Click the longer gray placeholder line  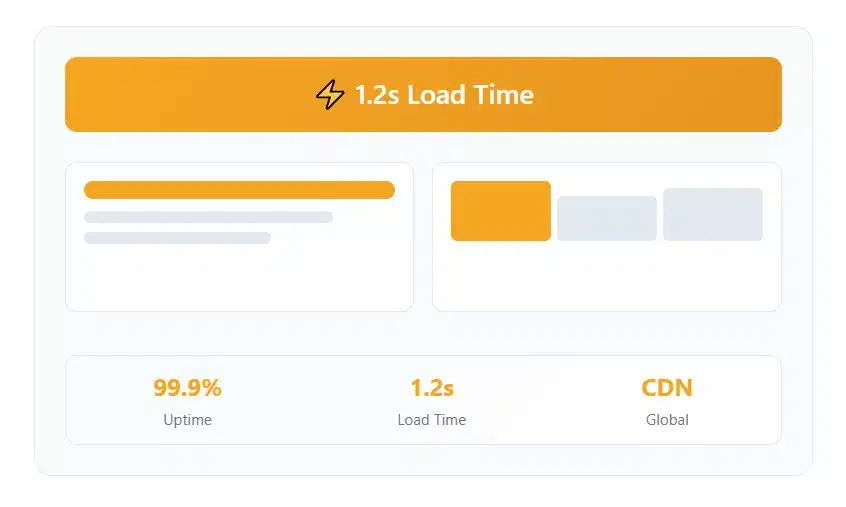click(208, 217)
